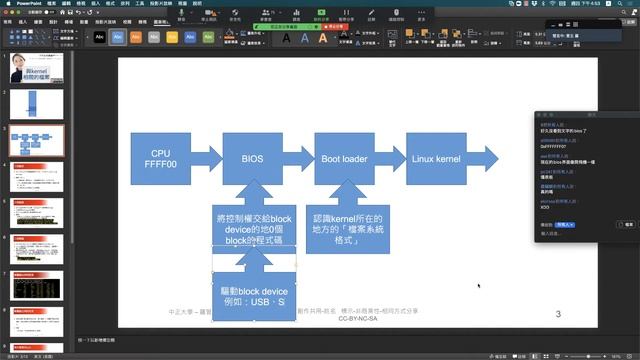Screen dimensions: 640x360
Task: Open the Insert ribbon tab
Action: pos(22,22)
